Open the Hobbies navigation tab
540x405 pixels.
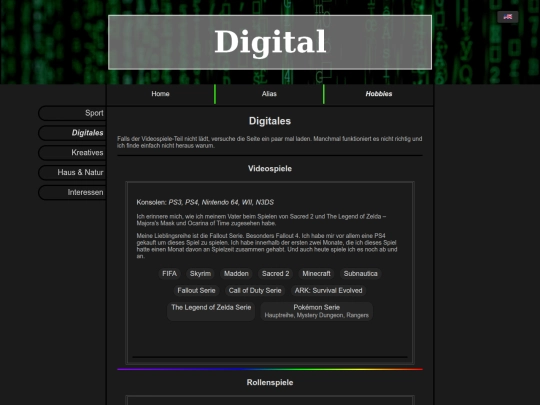(x=379, y=94)
